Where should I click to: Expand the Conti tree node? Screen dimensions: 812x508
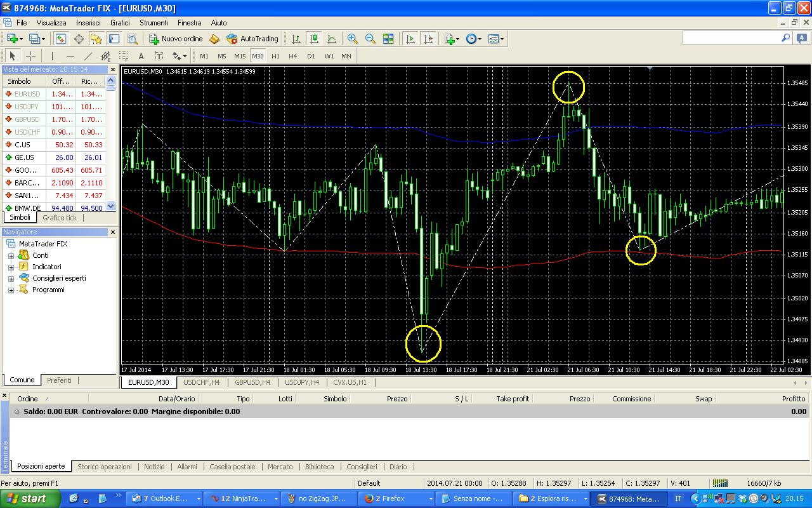(11, 255)
